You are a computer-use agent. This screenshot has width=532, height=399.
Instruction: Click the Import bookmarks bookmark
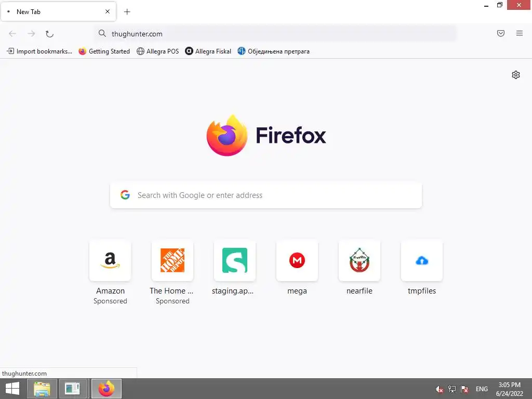point(39,51)
